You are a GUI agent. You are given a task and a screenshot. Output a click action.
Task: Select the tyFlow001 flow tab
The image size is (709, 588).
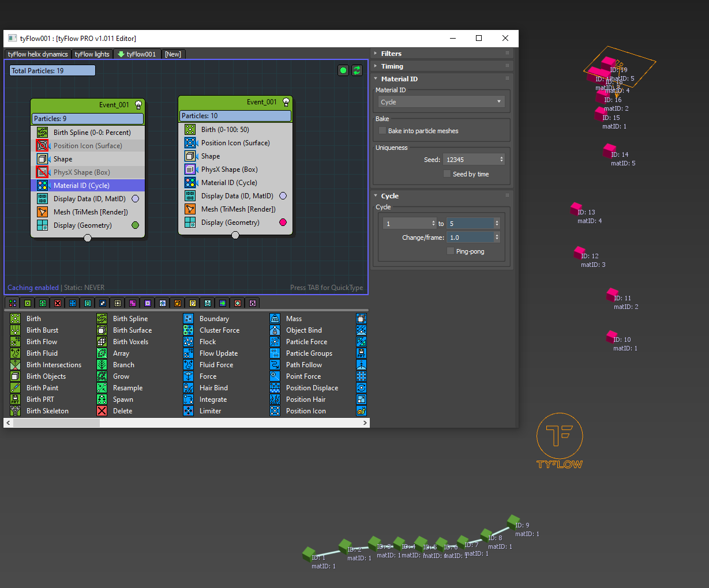pyautogui.click(x=137, y=54)
